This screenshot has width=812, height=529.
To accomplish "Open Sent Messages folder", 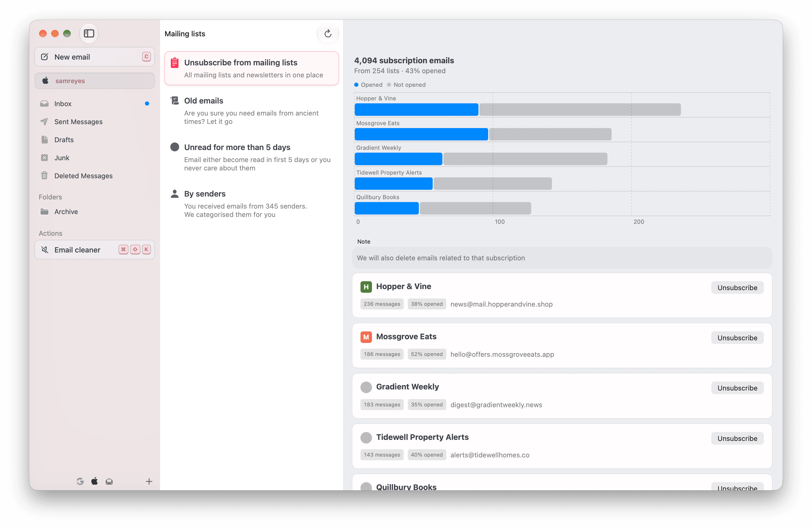I will [94, 122].
